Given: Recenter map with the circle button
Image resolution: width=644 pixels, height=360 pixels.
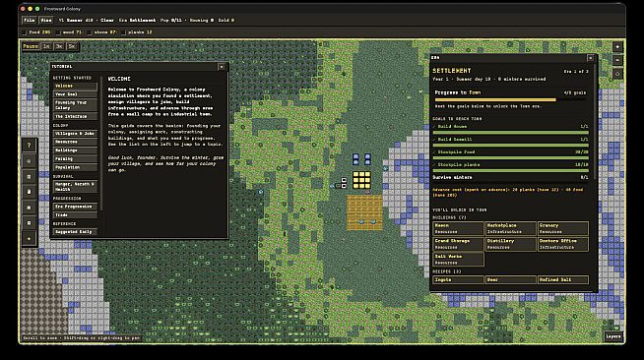Looking at the screenshot, I should pos(617,74).
